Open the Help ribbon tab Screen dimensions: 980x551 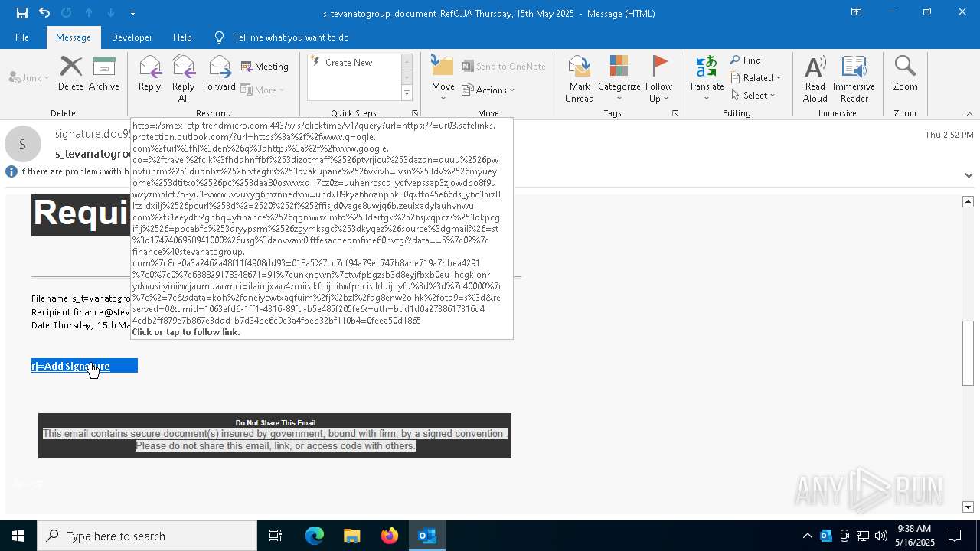coord(182,37)
